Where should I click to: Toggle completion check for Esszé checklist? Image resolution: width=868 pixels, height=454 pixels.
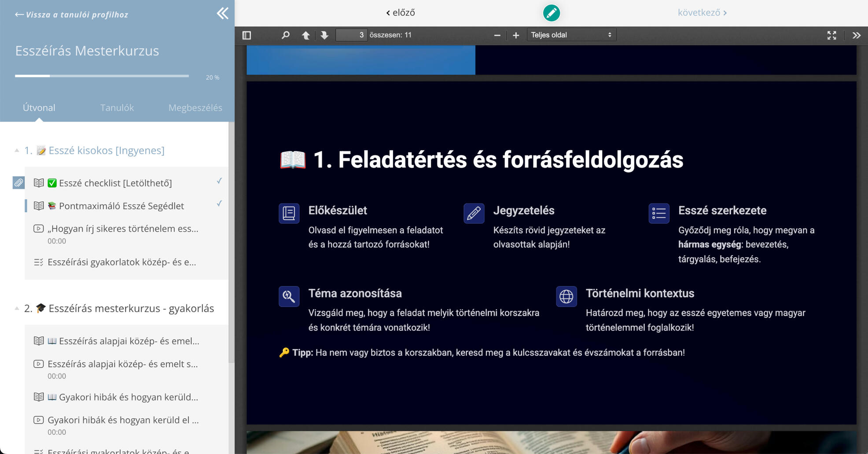[219, 181]
